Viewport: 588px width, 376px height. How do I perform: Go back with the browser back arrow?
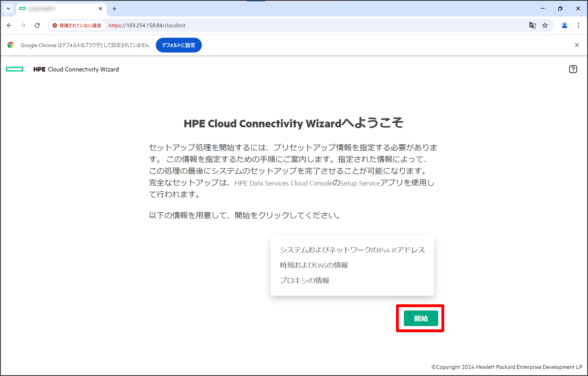[x=9, y=25]
